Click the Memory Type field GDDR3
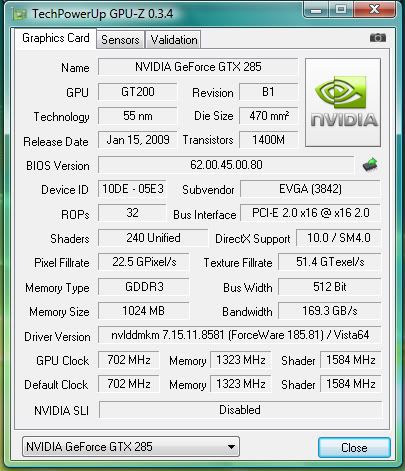The image size is (405, 471). [144, 287]
